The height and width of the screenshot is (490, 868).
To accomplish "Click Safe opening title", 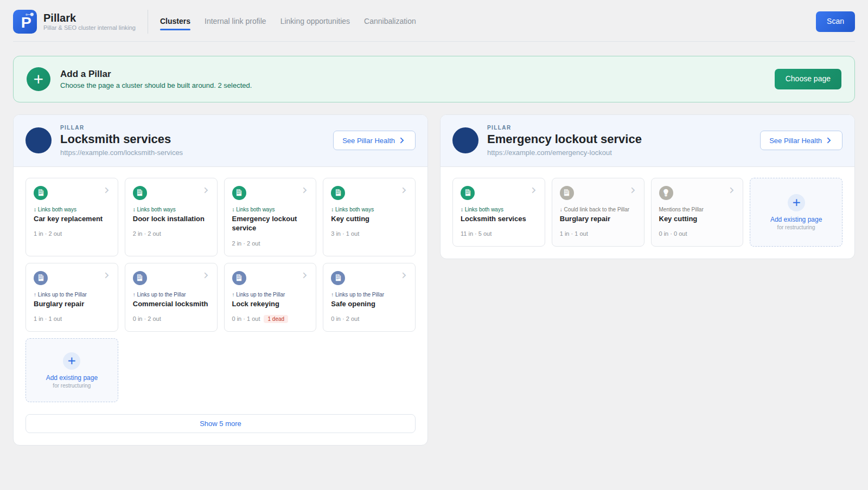I will point(353,304).
